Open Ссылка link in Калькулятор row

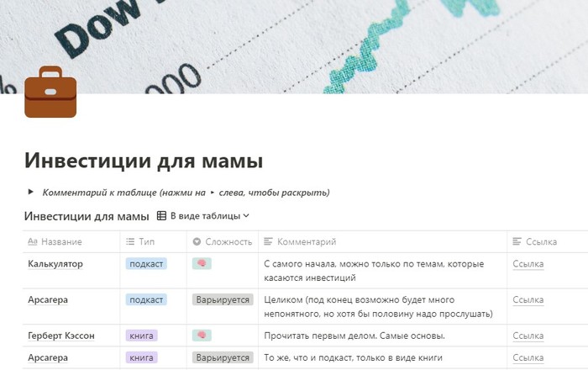(528, 264)
